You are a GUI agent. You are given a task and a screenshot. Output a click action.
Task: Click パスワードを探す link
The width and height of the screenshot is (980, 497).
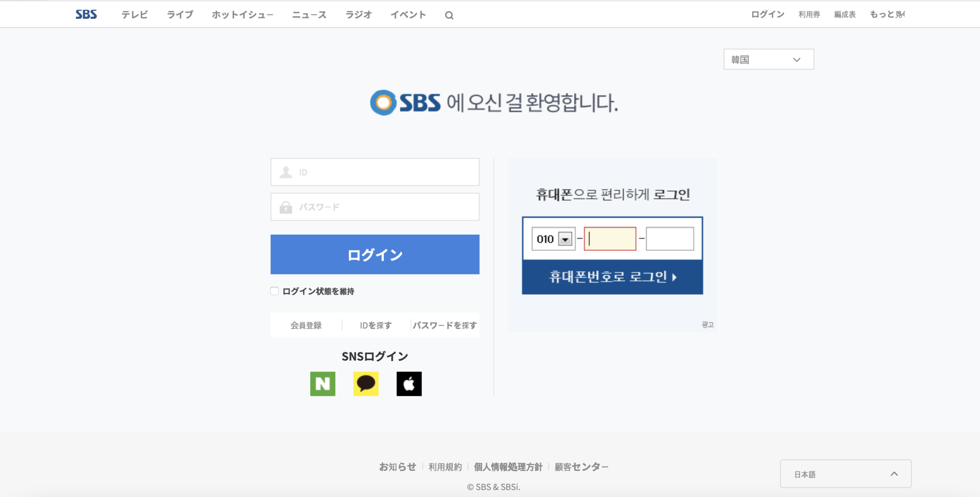pos(445,325)
